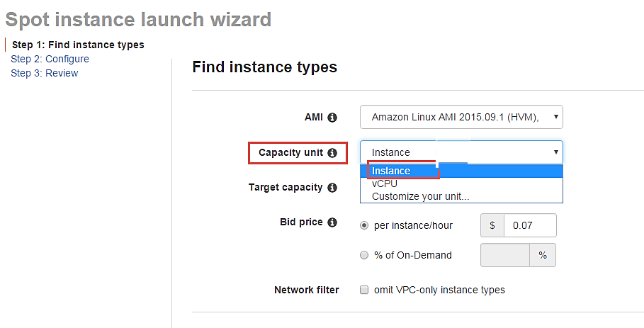
Task: Select the % of On-Demand radio button
Action: point(364,255)
